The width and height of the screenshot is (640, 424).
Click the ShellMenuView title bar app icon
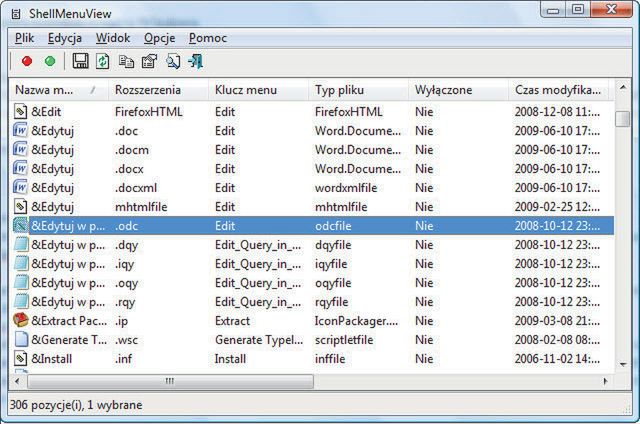(16, 14)
